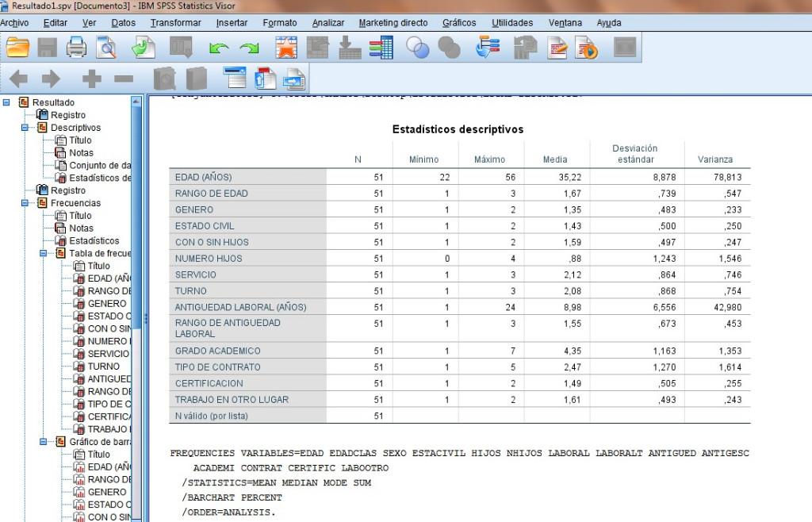812x522 pixels.
Task: Click the Estadísticos descriptivos table title
Action: coord(458,129)
